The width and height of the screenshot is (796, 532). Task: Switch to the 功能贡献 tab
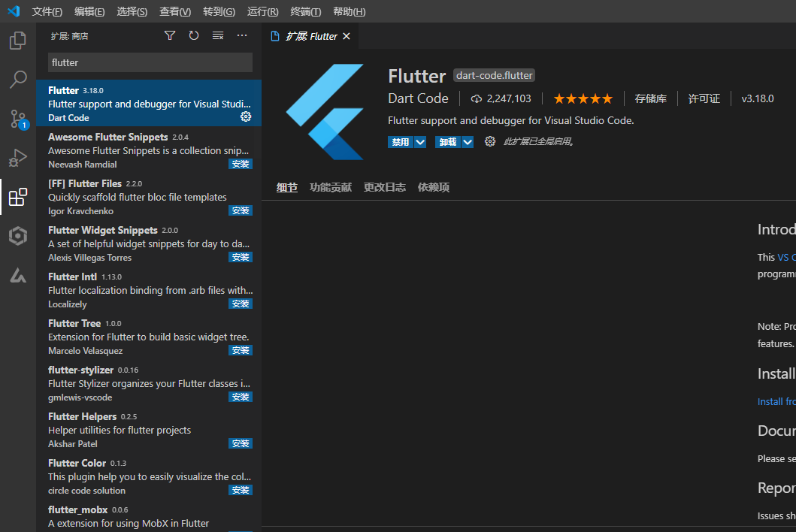pyautogui.click(x=331, y=187)
